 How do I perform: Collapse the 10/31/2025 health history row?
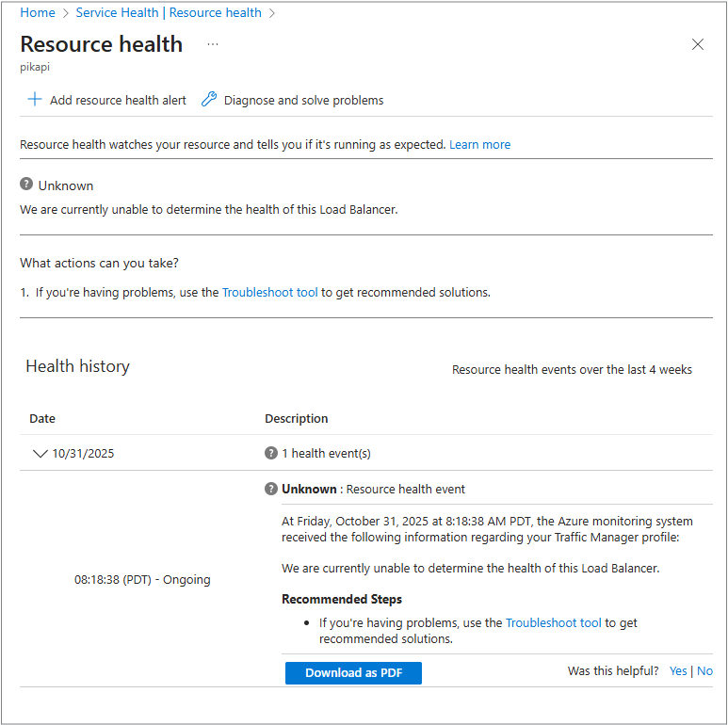tap(40, 453)
